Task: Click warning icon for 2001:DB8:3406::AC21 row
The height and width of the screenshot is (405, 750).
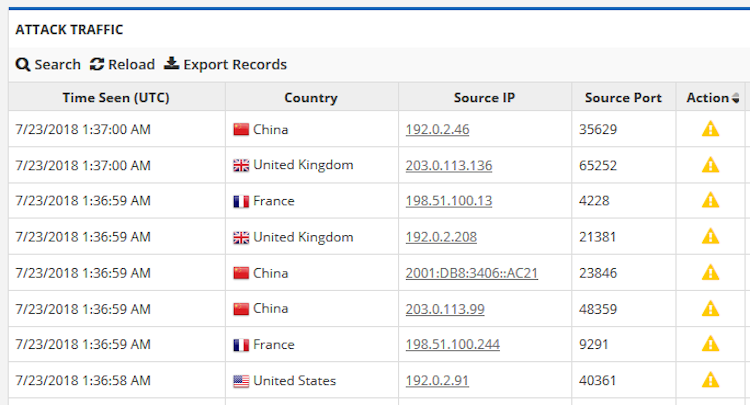Action: click(x=710, y=273)
